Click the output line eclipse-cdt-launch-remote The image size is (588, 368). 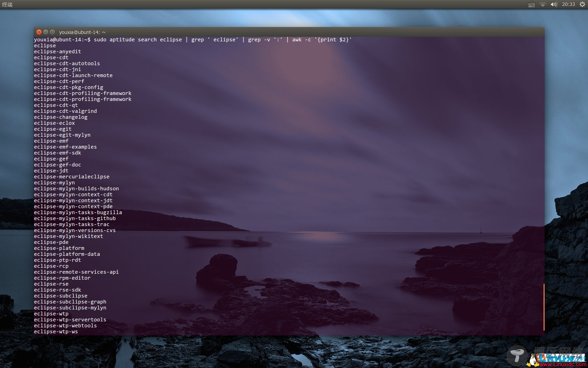click(73, 75)
